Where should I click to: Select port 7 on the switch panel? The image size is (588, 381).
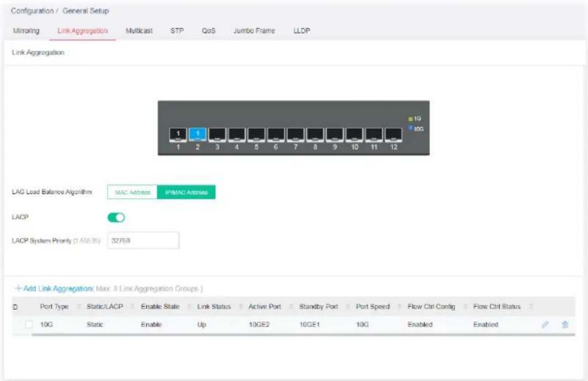(x=295, y=135)
